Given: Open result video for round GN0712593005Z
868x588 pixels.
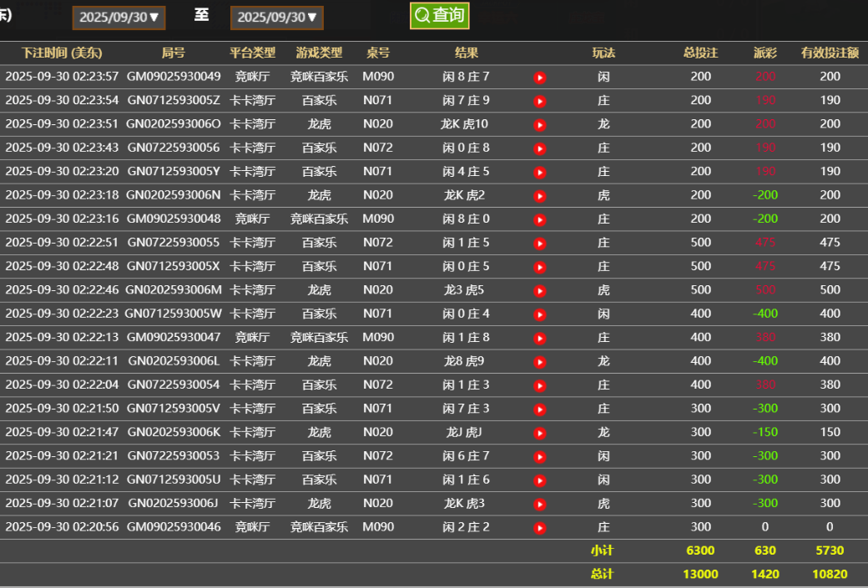Looking at the screenshot, I should tap(540, 101).
